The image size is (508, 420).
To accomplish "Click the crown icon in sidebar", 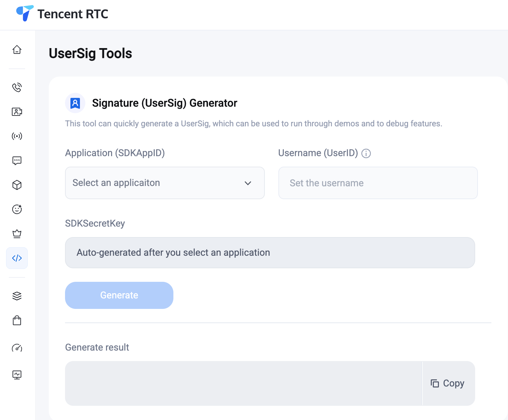I will 17,234.
